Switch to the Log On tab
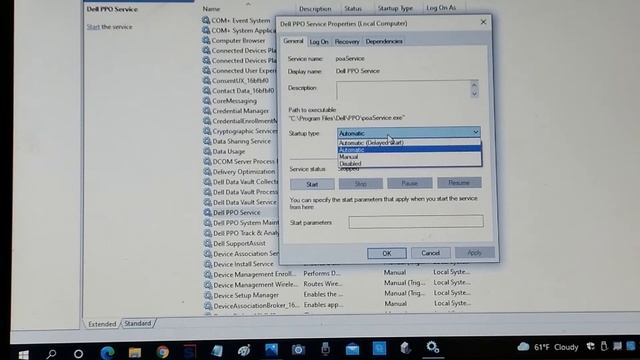 [319, 42]
